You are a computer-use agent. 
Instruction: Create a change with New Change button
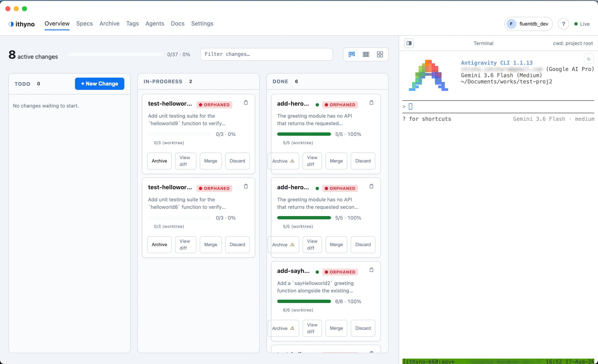click(99, 84)
